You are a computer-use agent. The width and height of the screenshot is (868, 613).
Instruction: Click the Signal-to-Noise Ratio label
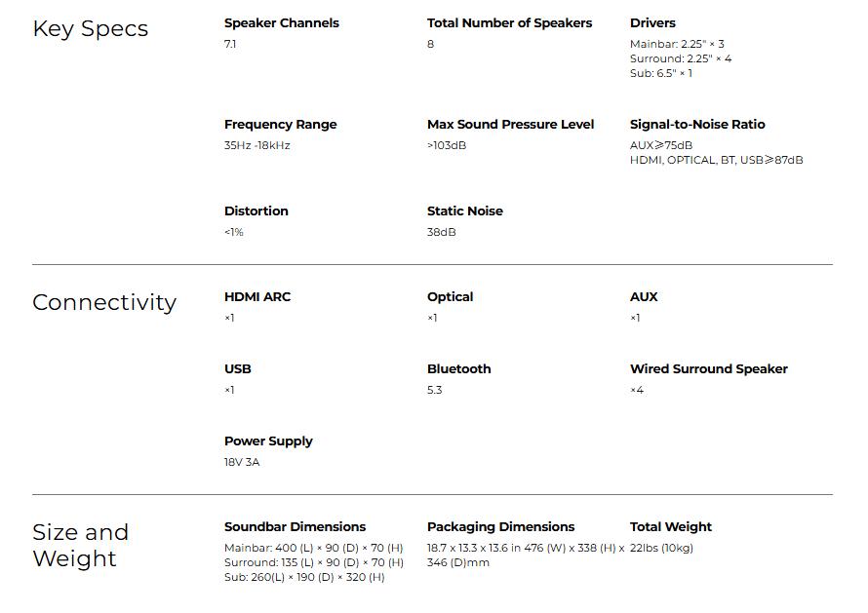click(697, 124)
